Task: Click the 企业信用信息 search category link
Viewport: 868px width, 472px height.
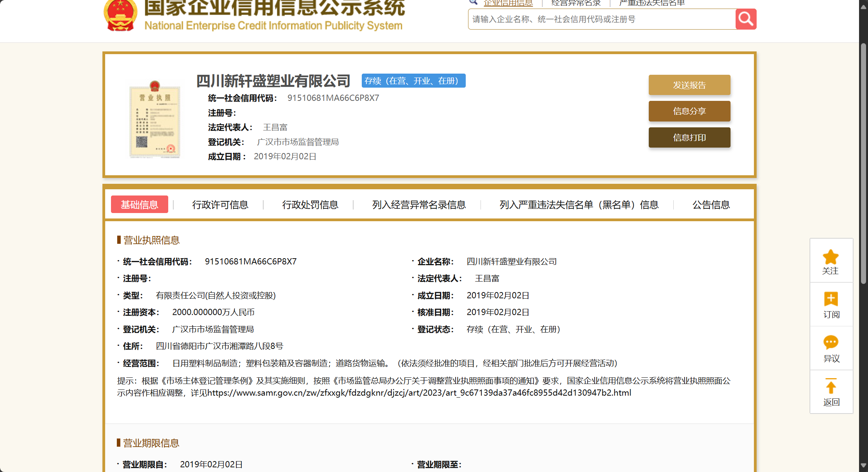Action: point(508,3)
